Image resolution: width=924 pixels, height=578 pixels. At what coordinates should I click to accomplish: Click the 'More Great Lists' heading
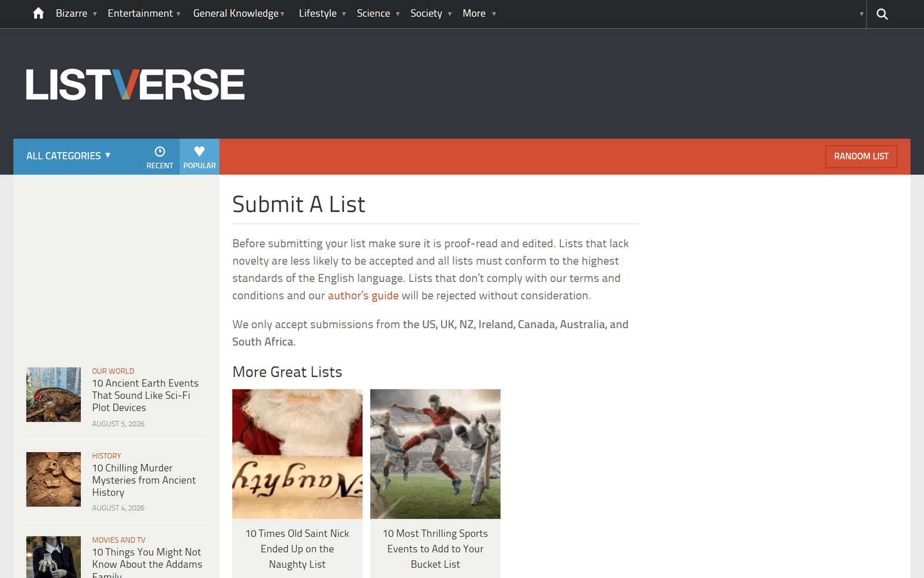click(x=288, y=372)
